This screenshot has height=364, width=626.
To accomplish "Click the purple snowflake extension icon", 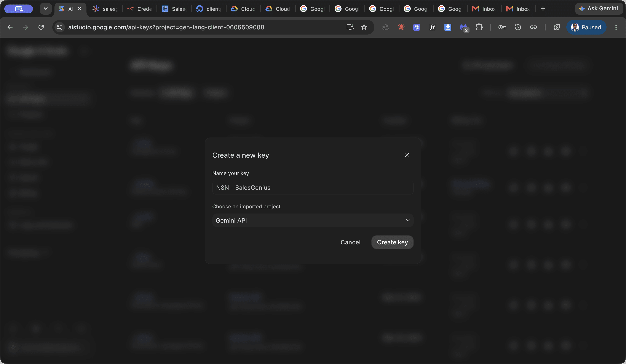I will 417,27.
